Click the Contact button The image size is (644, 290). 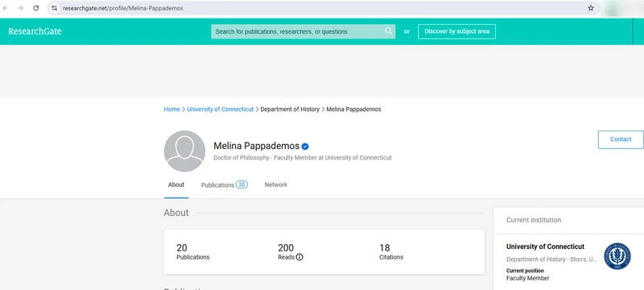pos(621,139)
